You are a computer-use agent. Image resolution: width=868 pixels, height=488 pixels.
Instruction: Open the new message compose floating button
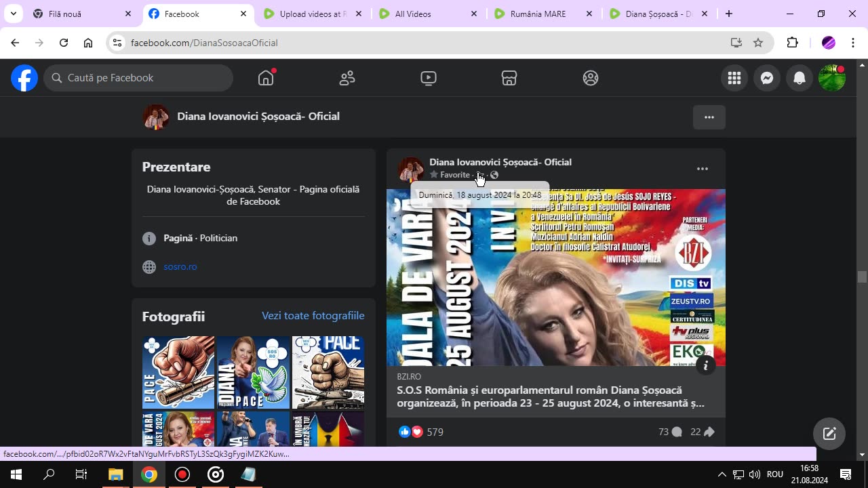(829, 434)
